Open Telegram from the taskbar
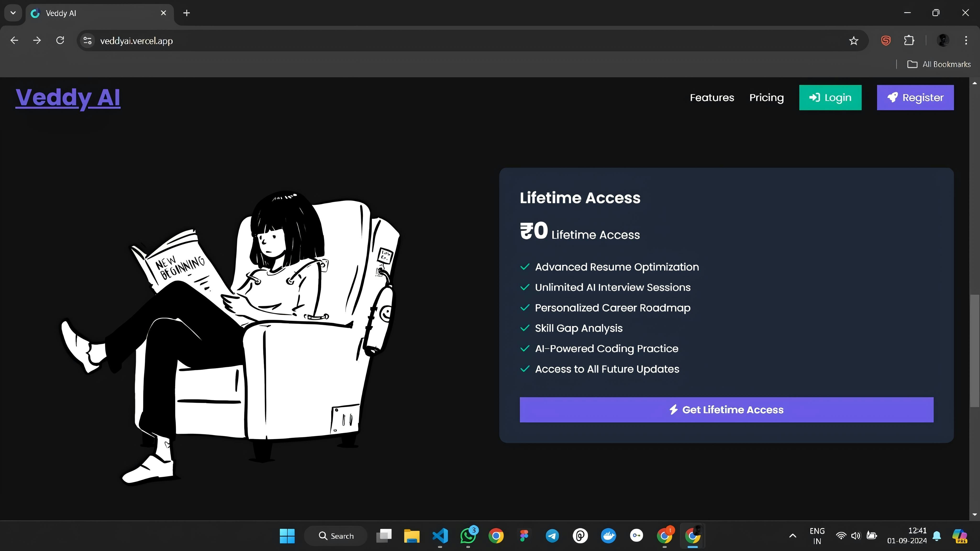 coord(552,536)
